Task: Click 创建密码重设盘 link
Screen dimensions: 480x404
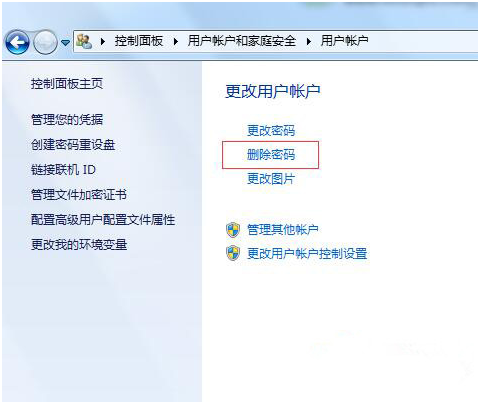Action: [73, 145]
